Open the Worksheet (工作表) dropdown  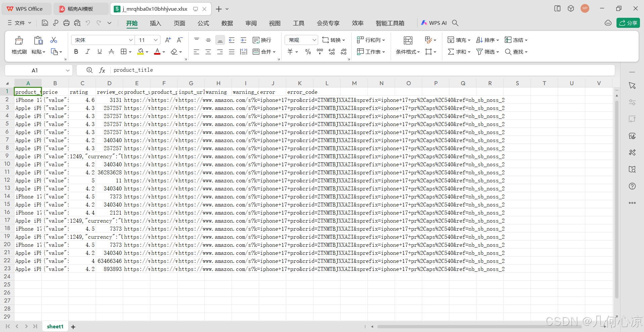[371, 52]
